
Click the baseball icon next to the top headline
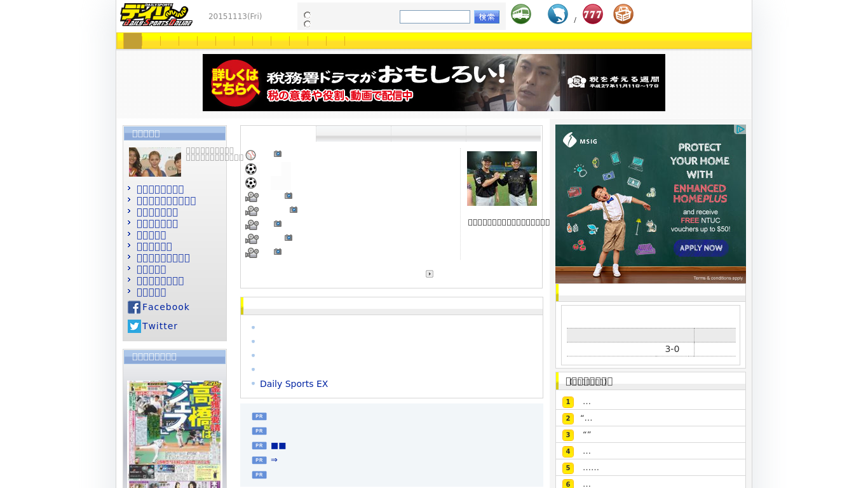pyautogui.click(x=250, y=154)
